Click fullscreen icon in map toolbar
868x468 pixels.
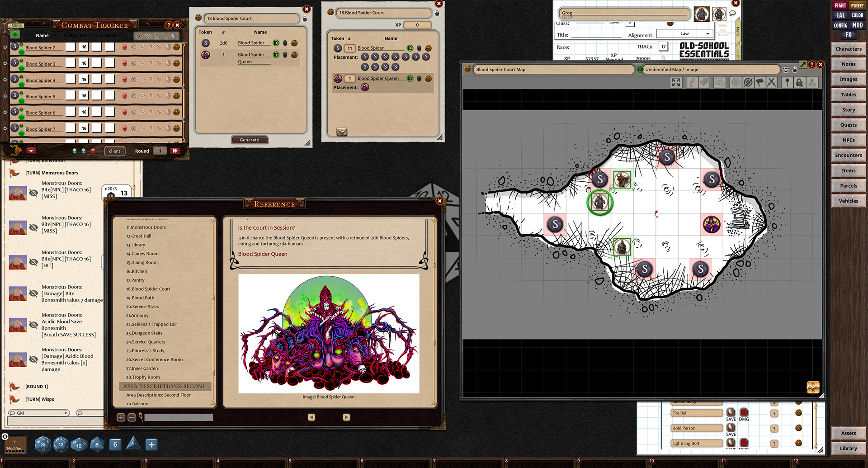point(676,82)
